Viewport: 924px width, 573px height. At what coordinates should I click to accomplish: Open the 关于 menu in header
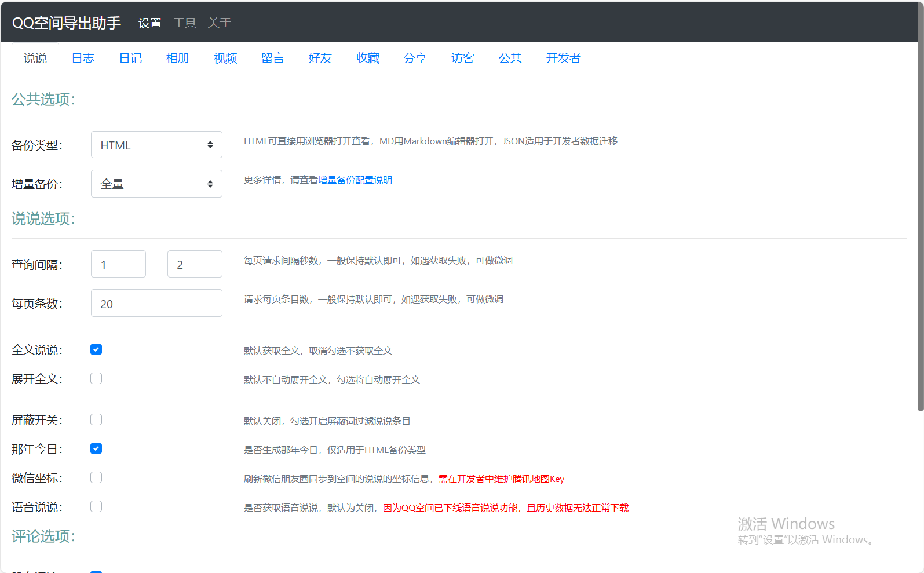tap(219, 23)
